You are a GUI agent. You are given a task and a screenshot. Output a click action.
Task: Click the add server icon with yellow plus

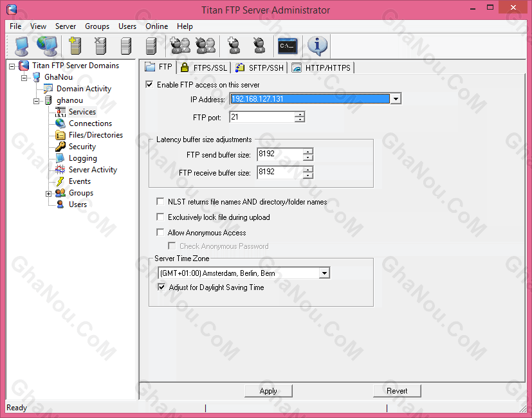point(75,46)
